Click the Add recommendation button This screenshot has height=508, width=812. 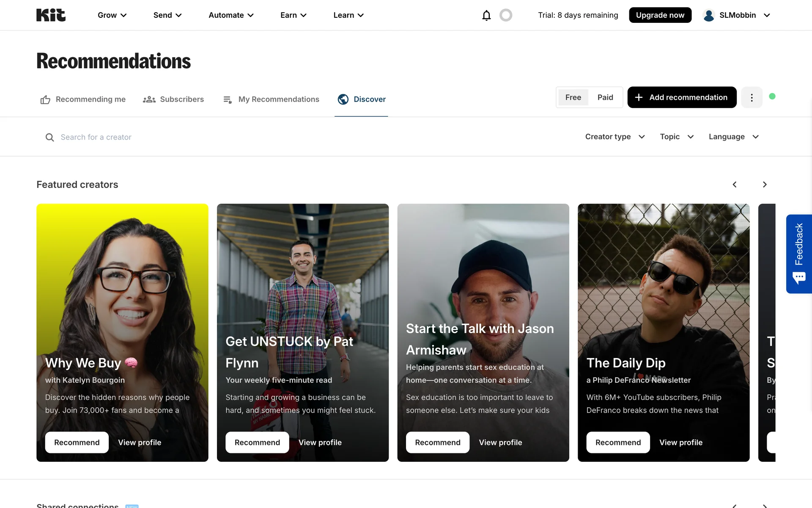[x=682, y=97]
